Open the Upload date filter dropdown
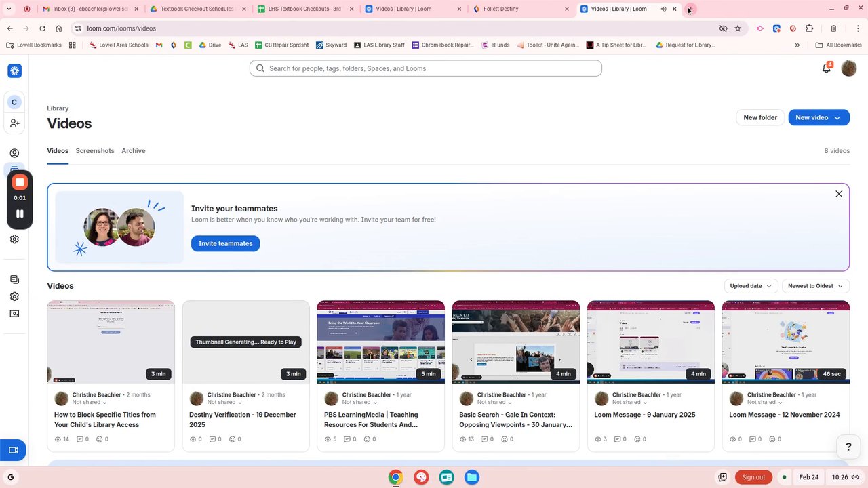 [750, 286]
